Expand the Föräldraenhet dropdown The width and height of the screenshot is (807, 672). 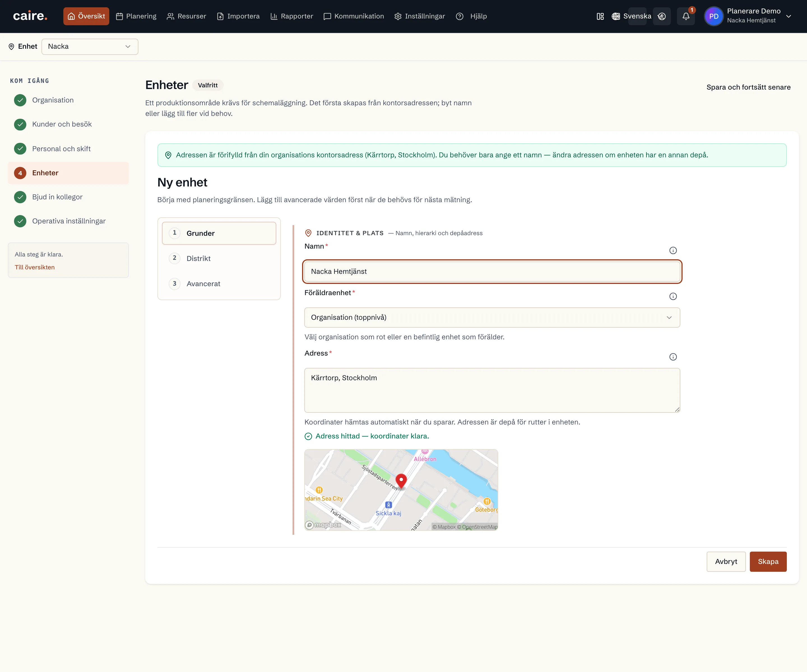pos(492,318)
